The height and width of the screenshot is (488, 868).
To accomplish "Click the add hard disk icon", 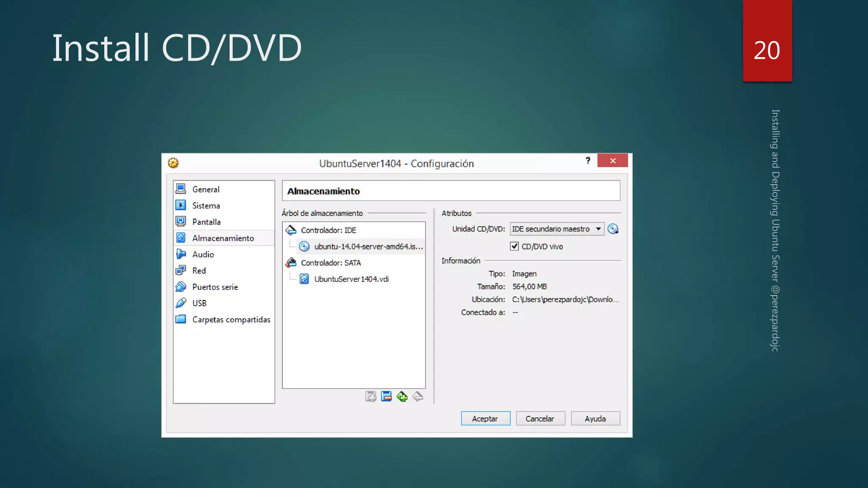I will pos(386,396).
